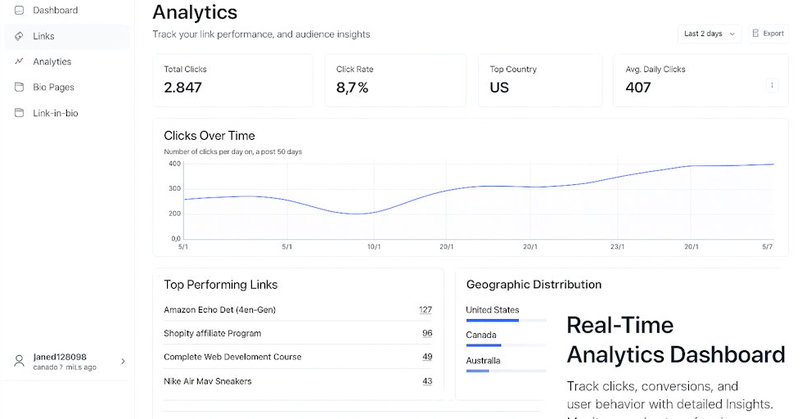
Task: Click the Bio Pages sidebar icon
Action: pos(19,87)
